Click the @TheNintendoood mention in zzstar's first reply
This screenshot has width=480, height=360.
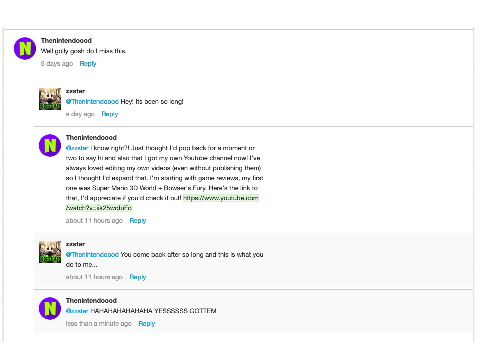point(92,101)
